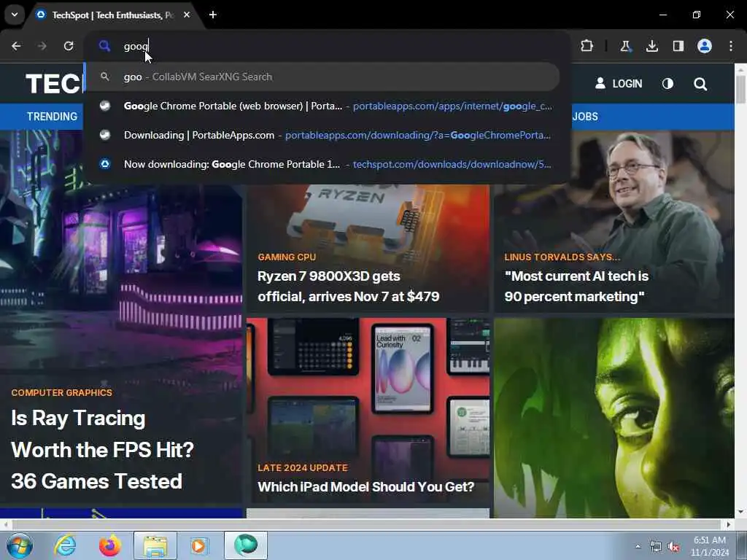
Task: Open the Windows Start menu orb
Action: pos(20,545)
